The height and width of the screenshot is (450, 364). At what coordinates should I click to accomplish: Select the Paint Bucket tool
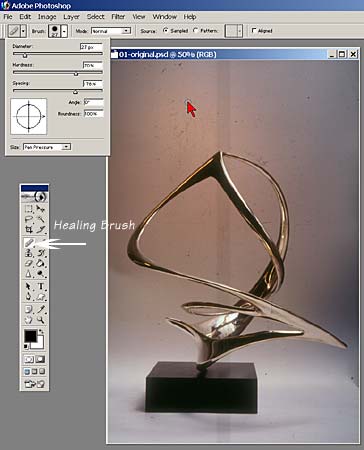pos(40,263)
